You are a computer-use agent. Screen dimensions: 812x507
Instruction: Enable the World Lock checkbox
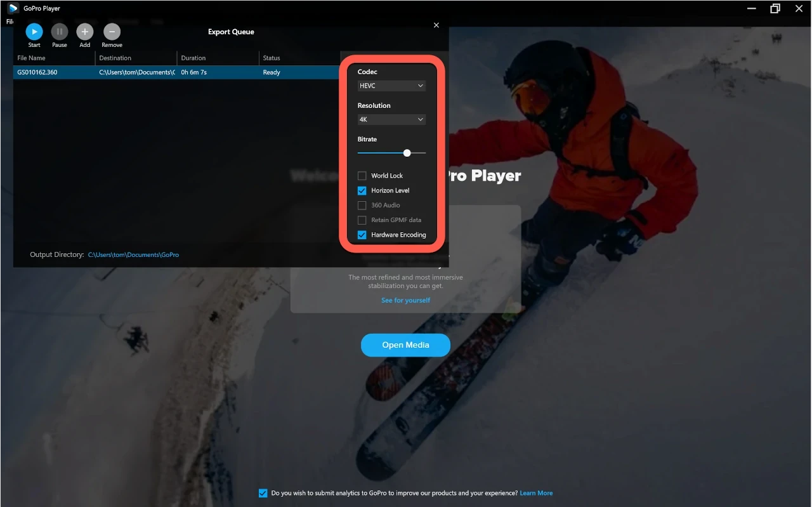click(x=362, y=176)
